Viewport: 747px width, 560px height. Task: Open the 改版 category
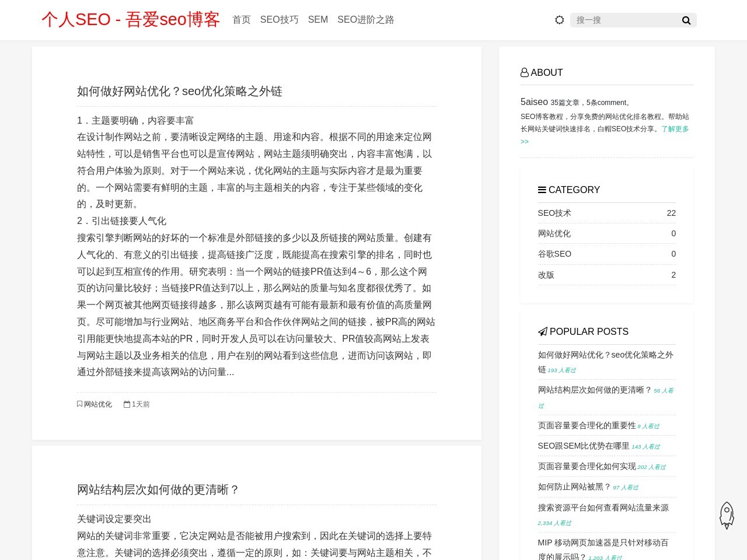coord(546,275)
